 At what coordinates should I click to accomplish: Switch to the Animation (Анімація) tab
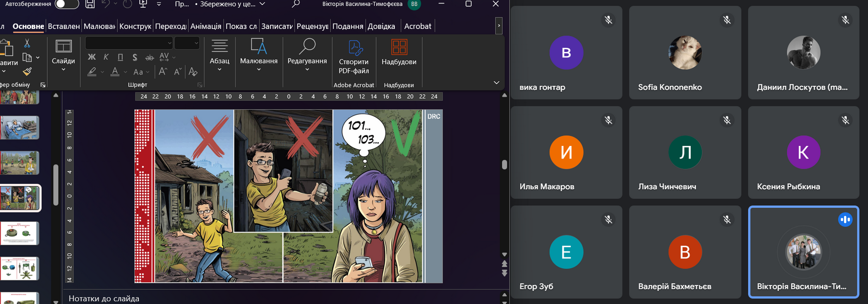pos(205,26)
